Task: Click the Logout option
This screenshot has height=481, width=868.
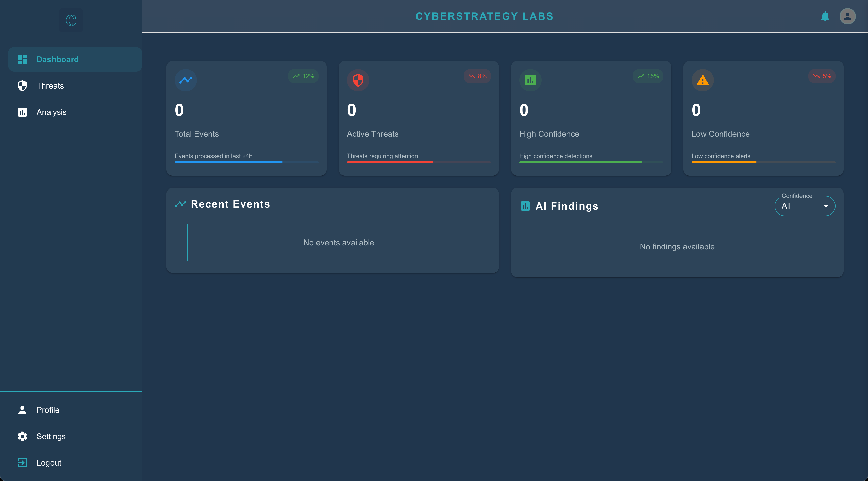Action: [x=48, y=462]
